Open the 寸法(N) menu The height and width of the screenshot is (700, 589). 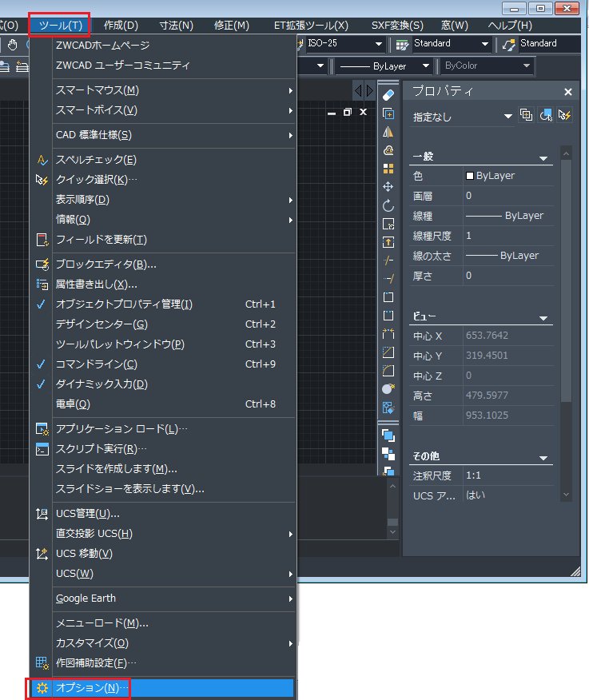(x=177, y=26)
